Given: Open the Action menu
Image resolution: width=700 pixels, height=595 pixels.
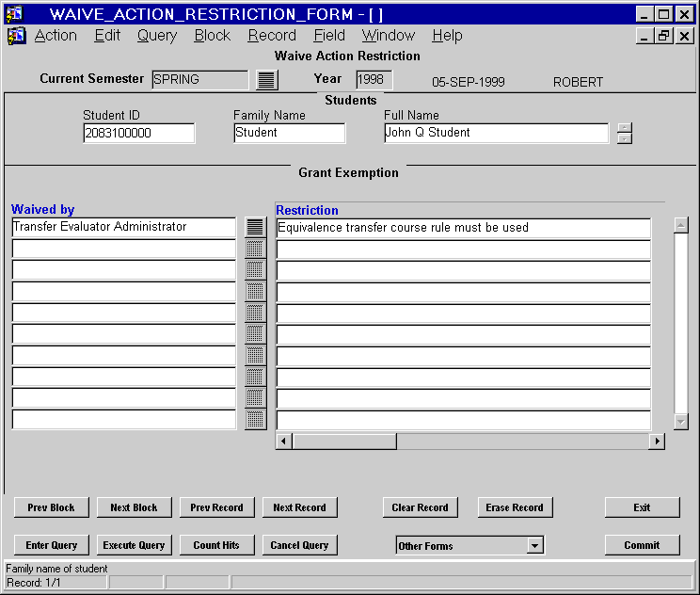Looking at the screenshot, I should 56,35.
